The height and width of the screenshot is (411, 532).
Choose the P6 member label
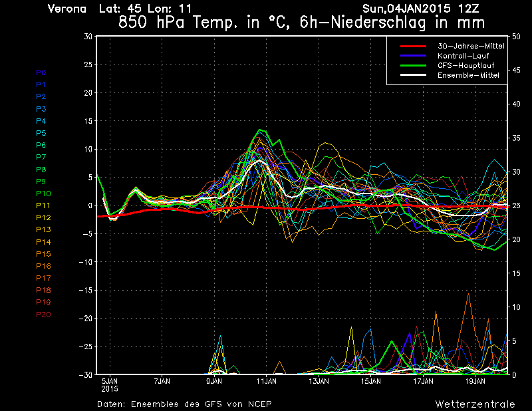tap(41, 145)
